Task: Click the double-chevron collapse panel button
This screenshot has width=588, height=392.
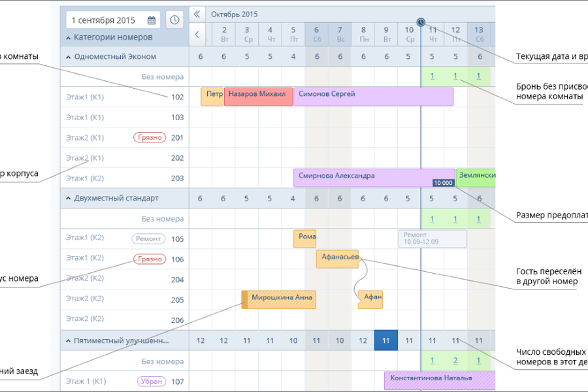Action: [197, 14]
